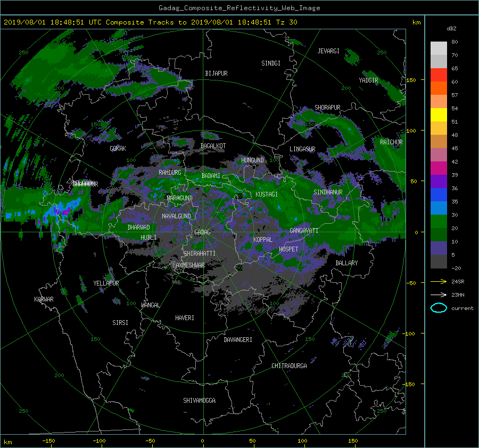Click the -150 mark on bottom axis
This screenshot has height=448, width=479.
click(48, 441)
